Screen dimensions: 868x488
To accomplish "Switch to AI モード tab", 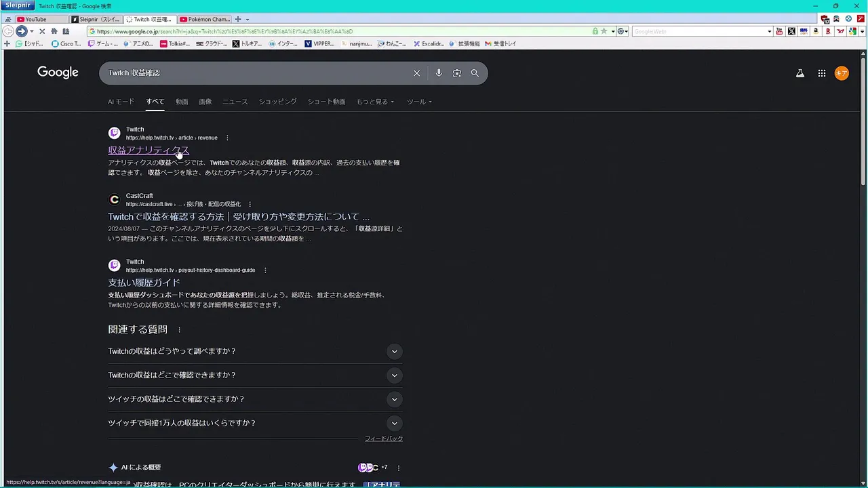I will pos(121,102).
